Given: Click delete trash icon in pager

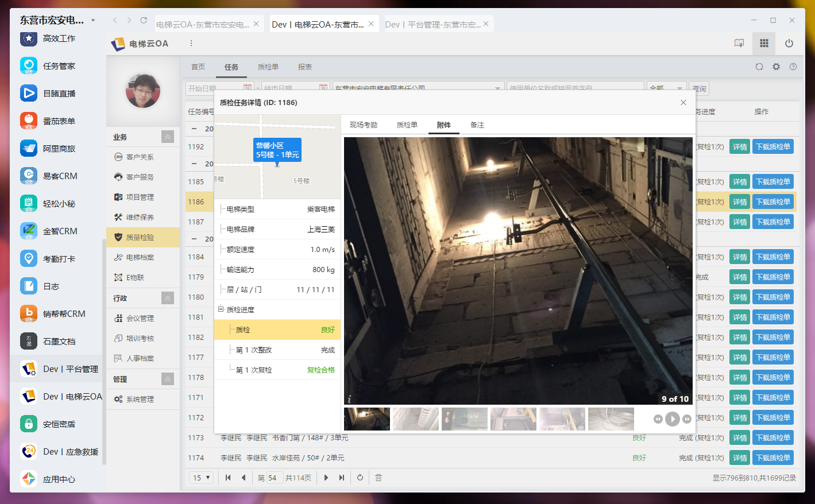Looking at the screenshot, I should tap(378, 478).
